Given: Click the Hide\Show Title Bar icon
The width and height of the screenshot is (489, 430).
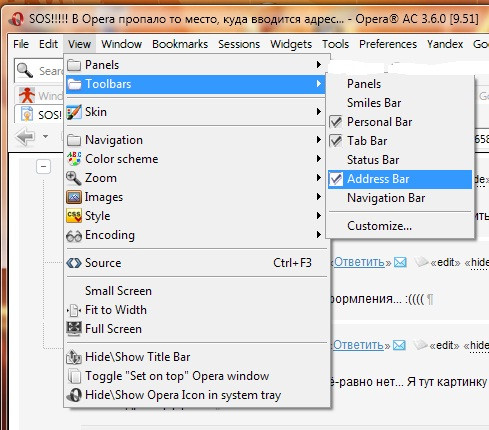Looking at the screenshot, I should click(x=74, y=357).
